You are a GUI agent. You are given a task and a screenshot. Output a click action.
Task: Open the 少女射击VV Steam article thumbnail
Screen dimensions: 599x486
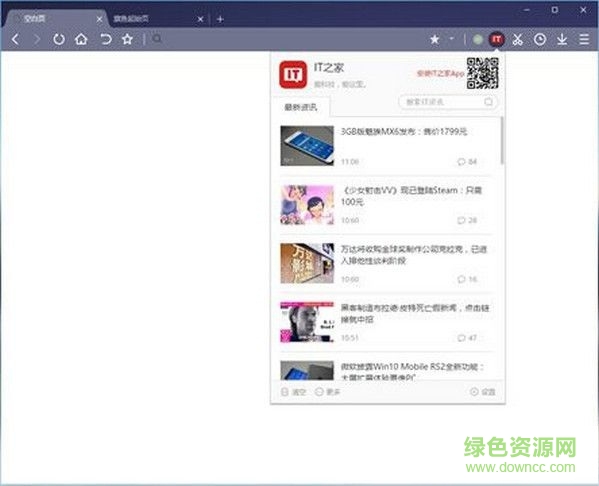(x=307, y=204)
